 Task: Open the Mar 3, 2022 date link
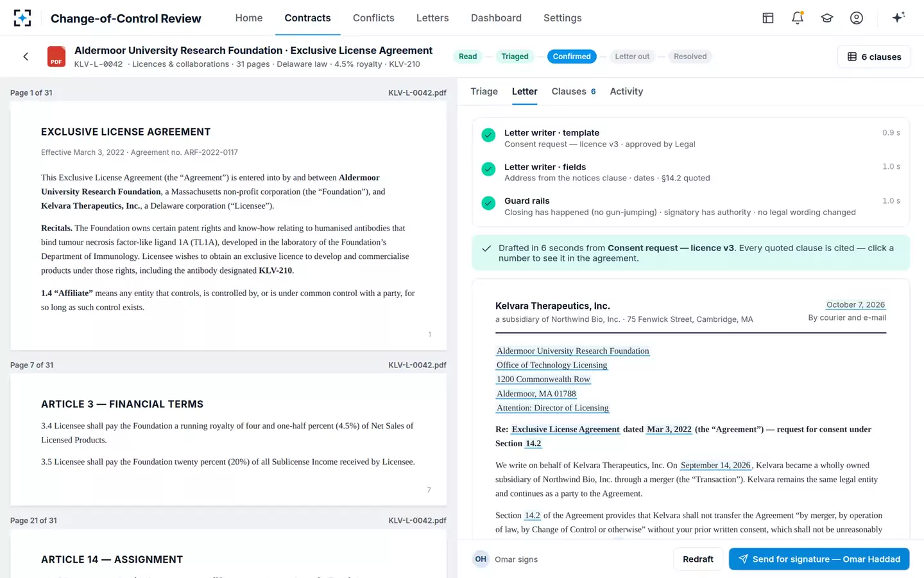pos(669,430)
